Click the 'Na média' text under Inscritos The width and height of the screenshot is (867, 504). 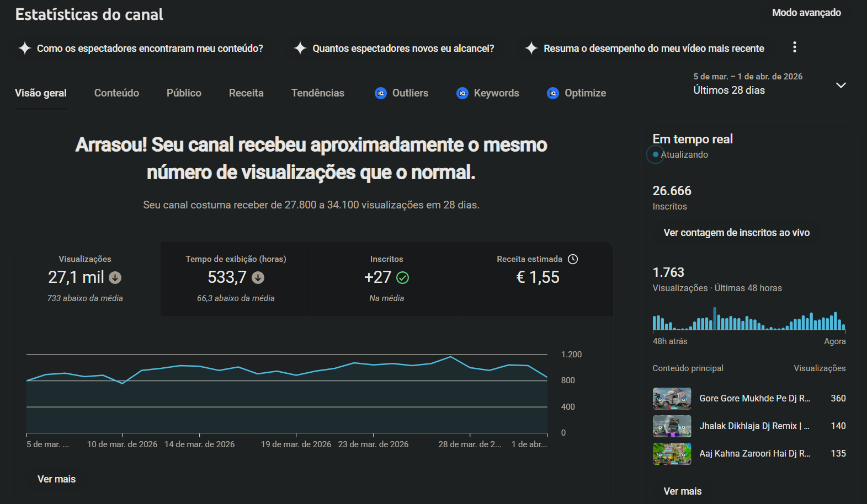coord(386,298)
